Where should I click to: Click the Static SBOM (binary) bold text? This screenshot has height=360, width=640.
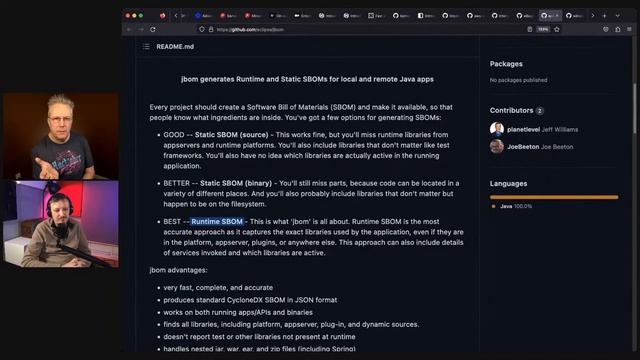coord(236,183)
